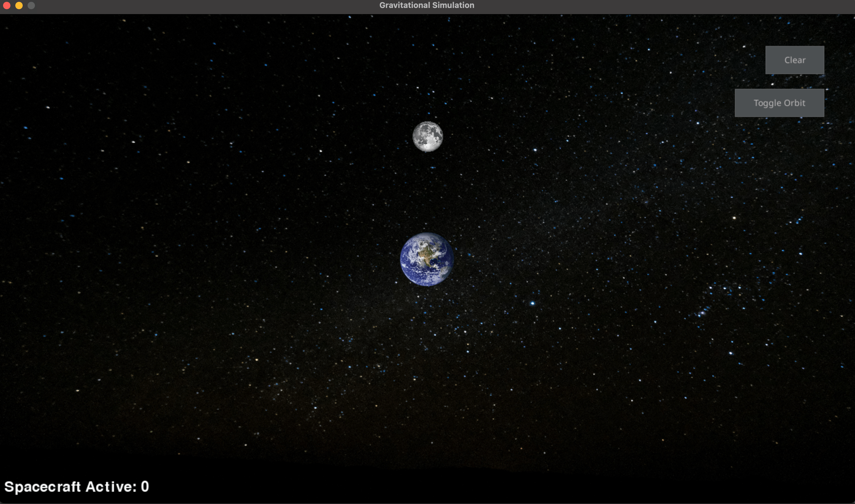This screenshot has height=504, width=855.
Task: Minimize the window using yellow button
Action: tap(19, 6)
